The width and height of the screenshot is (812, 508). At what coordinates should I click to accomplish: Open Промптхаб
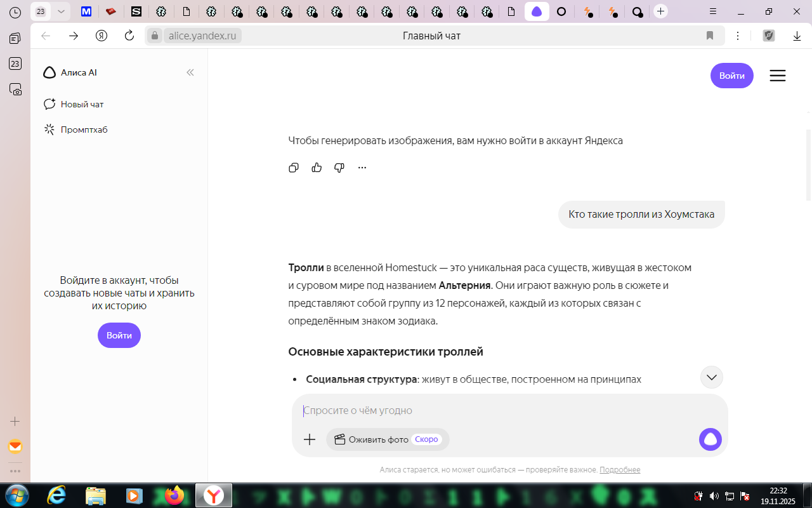pos(75,130)
